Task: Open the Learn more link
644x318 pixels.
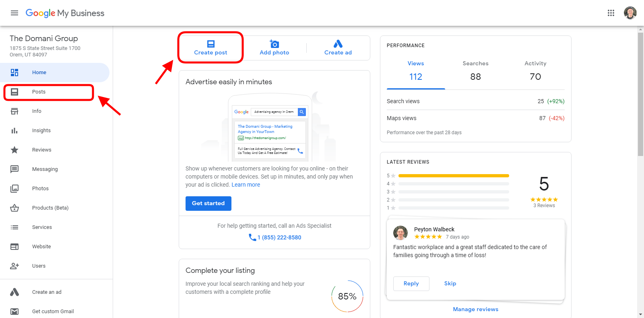Action: (x=246, y=185)
